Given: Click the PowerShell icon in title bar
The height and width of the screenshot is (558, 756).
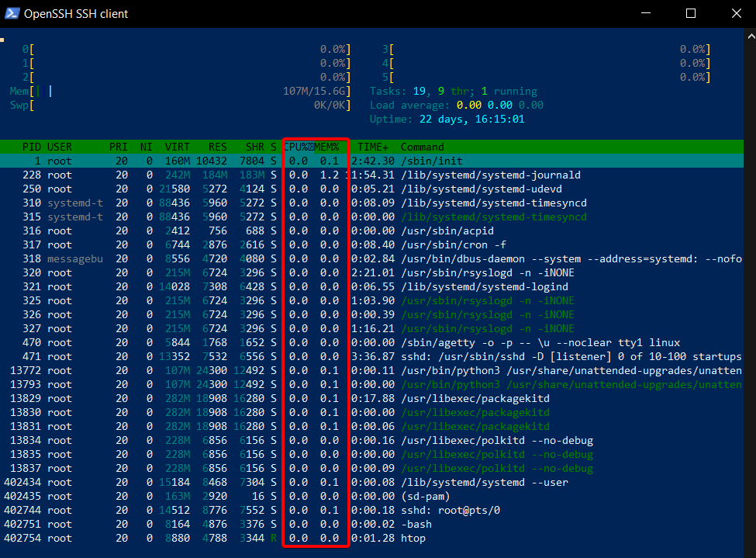Looking at the screenshot, I should (12, 13).
